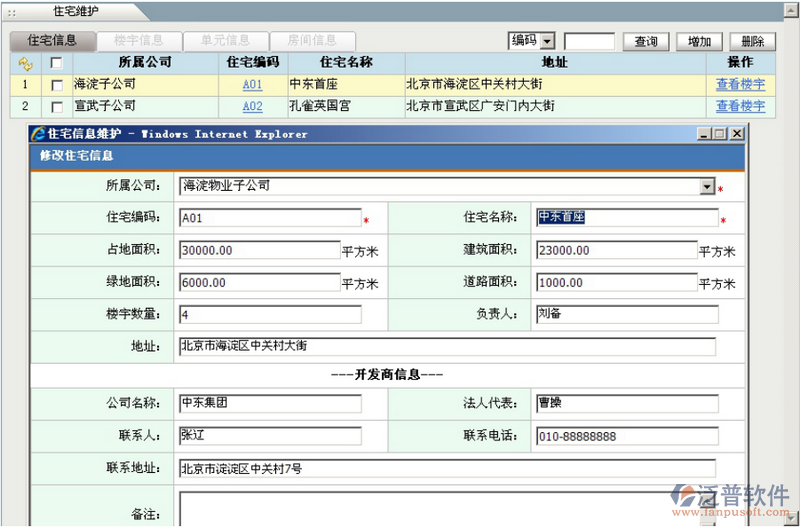Screen dimensions: 800x528
Task: Minimize the 住宅信息维护 popup window
Action: (x=704, y=133)
